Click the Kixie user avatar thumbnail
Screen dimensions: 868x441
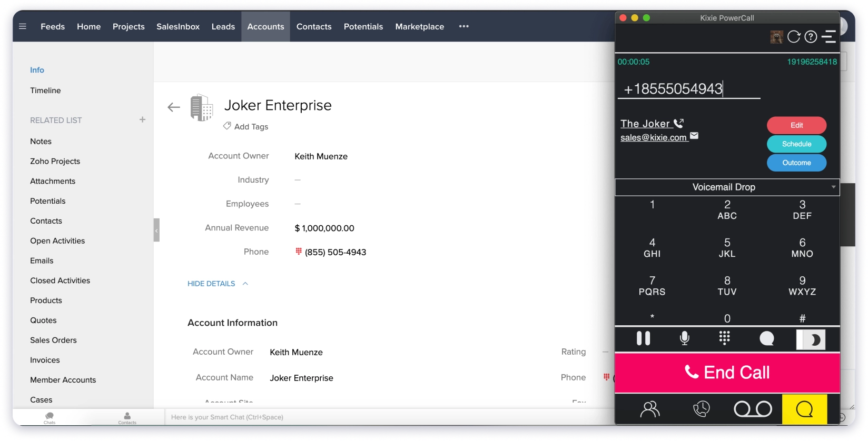(776, 37)
